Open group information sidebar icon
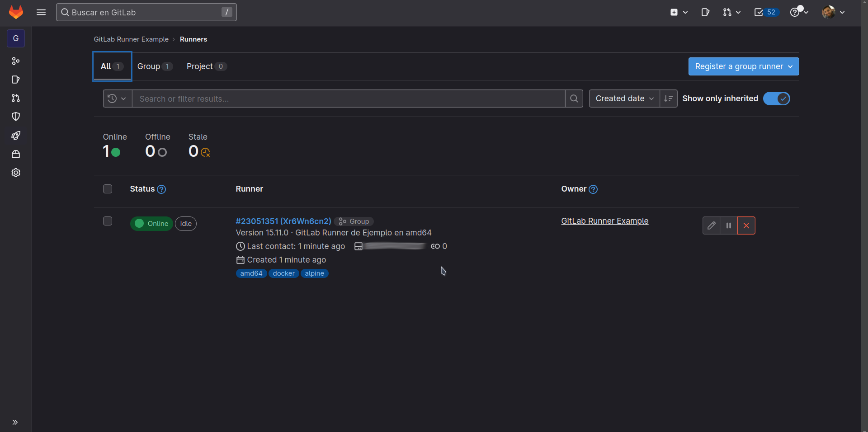868x432 pixels. pos(16,61)
